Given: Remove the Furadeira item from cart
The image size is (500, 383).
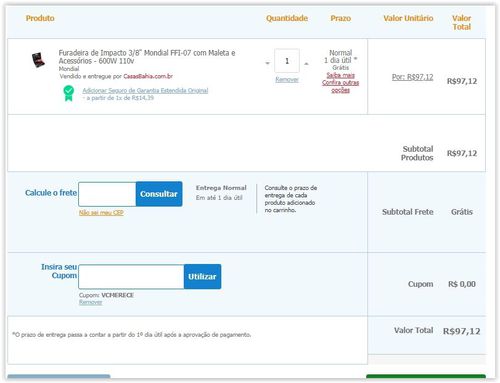Looking at the screenshot, I should tap(287, 79).
